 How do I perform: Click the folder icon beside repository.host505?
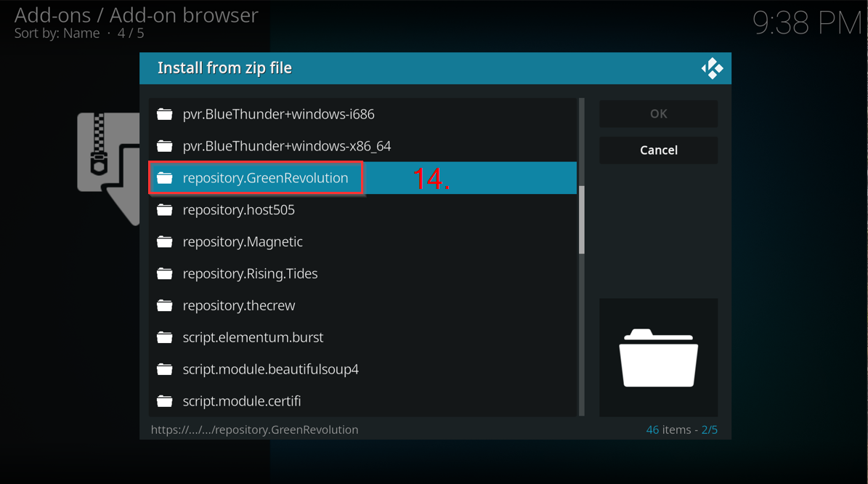coord(164,210)
